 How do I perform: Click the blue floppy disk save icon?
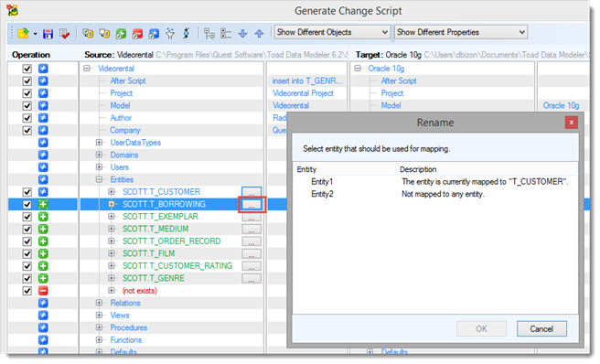tap(48, 34)
